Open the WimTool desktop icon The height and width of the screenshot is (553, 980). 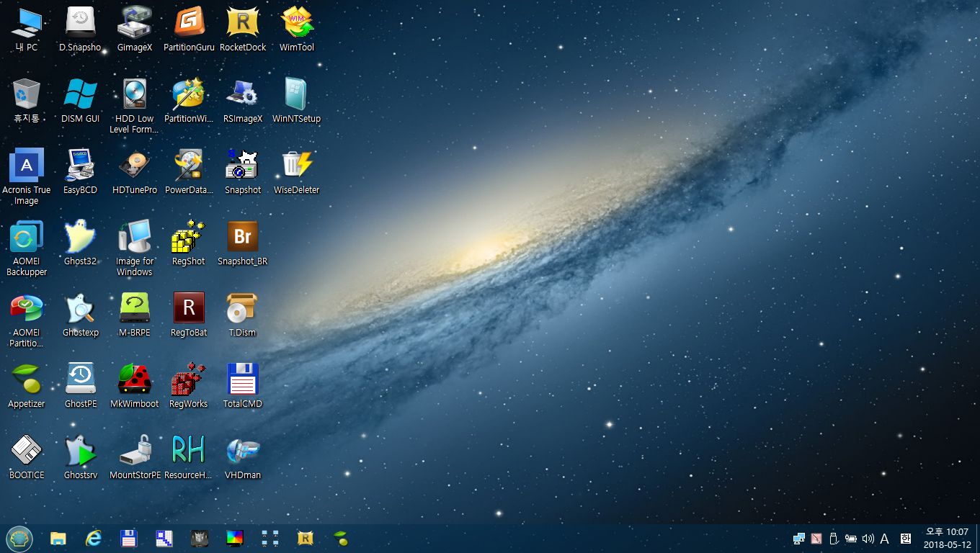(297, 30)
